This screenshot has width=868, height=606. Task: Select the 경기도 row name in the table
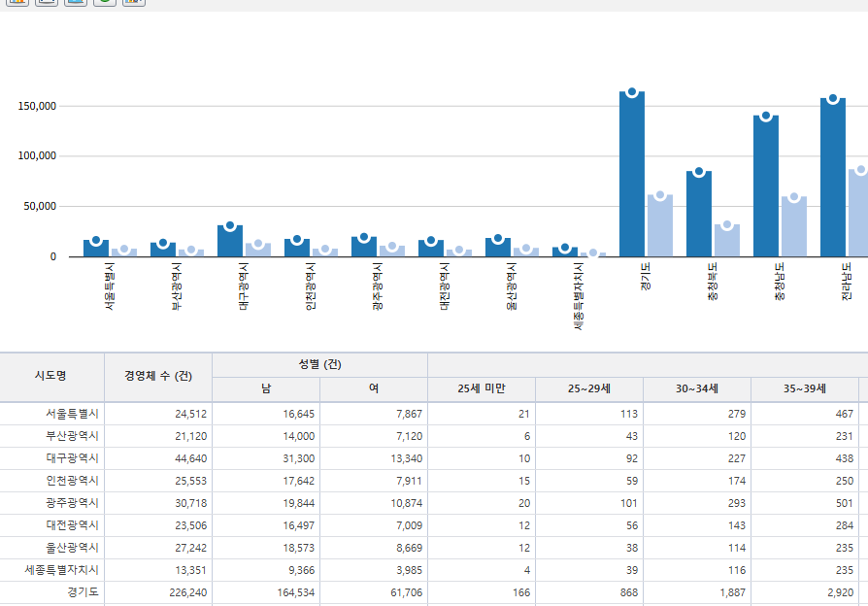pos(83,592)
